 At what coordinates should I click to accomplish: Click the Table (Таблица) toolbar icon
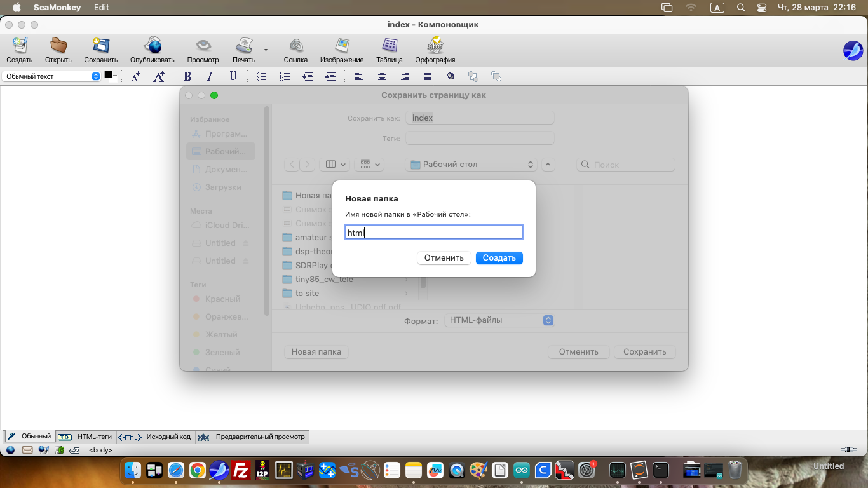pos(390,46)
